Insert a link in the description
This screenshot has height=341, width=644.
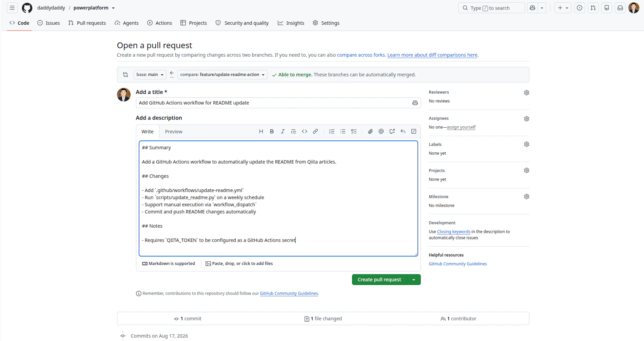pyautogui.click(x=315, y=131)
